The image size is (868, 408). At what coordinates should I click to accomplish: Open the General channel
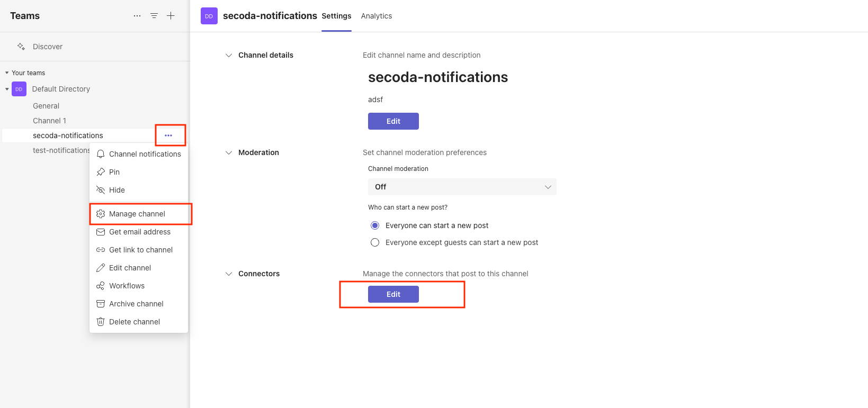46,106
